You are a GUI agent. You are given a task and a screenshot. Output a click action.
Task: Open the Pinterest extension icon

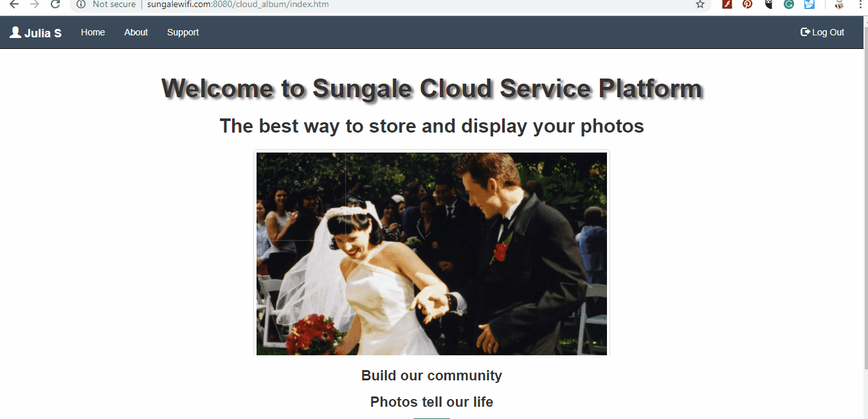click(747, 5)
